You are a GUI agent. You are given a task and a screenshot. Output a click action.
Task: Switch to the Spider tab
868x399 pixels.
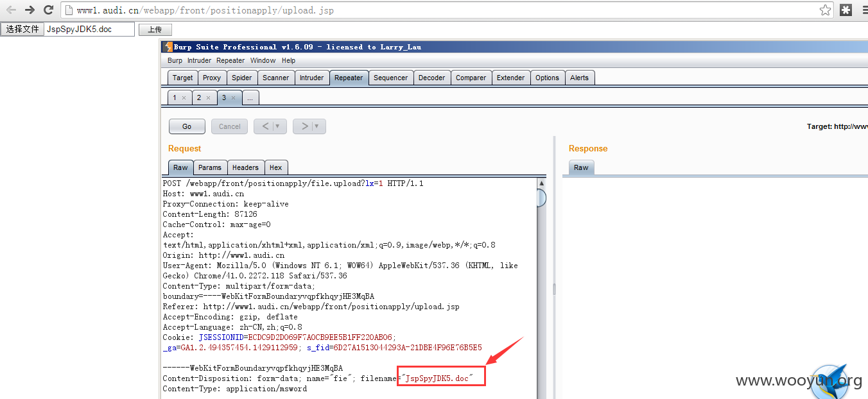[x=242, y=78]
